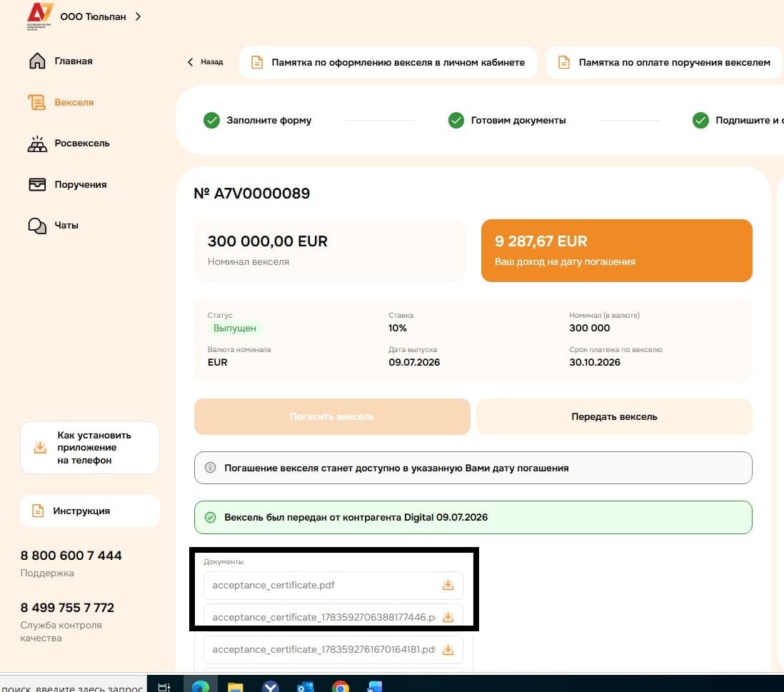Viewport: 784px width, 692px height.
Task: Click the Готовим документы step checkmark
Action: coord(456,121)
